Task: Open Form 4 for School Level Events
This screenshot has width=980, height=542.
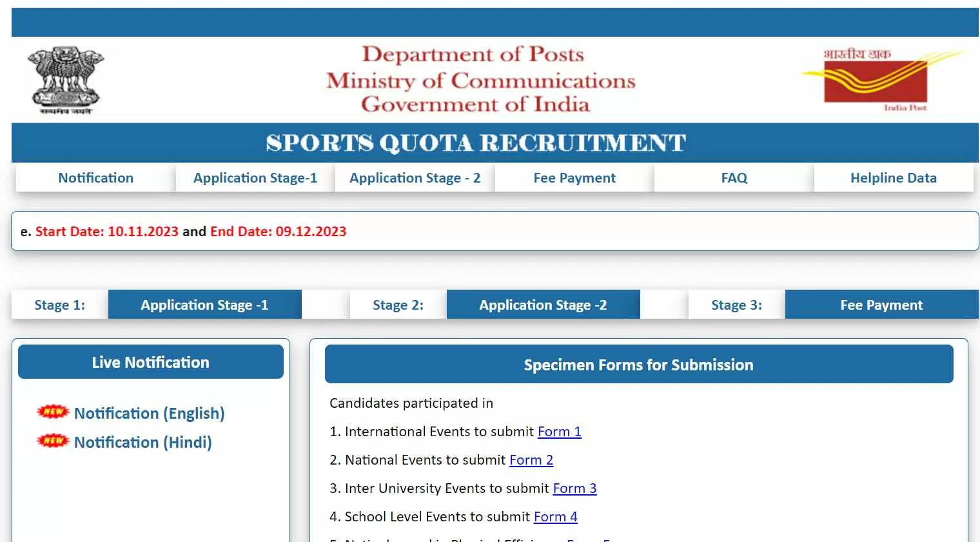Action: click(556, 517)
